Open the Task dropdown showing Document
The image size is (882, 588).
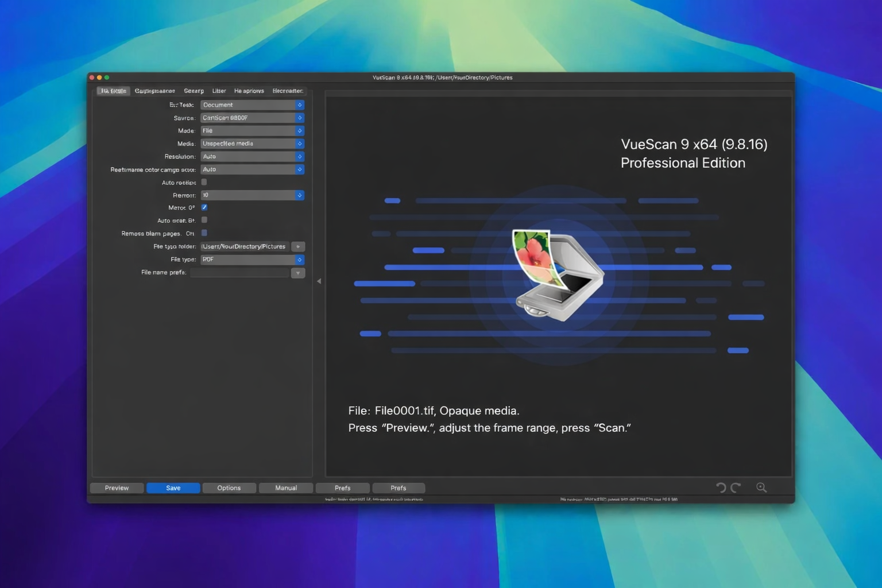252,105
